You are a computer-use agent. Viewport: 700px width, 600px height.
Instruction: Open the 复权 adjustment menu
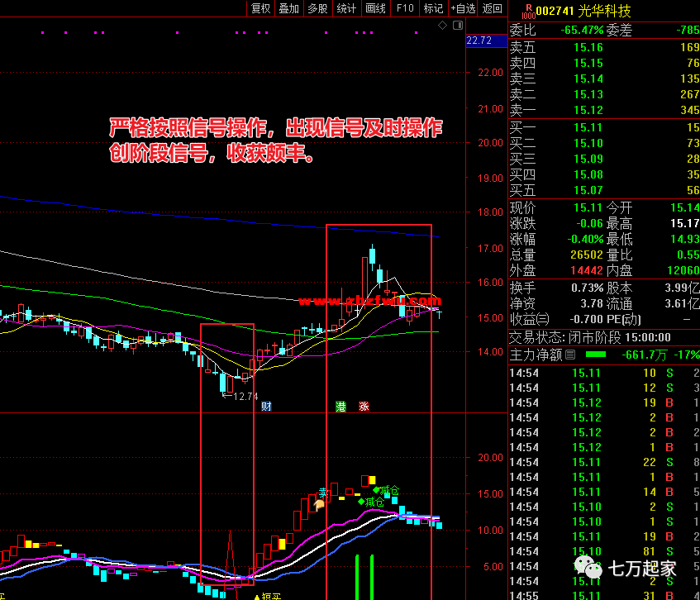(x=260, y=8)
